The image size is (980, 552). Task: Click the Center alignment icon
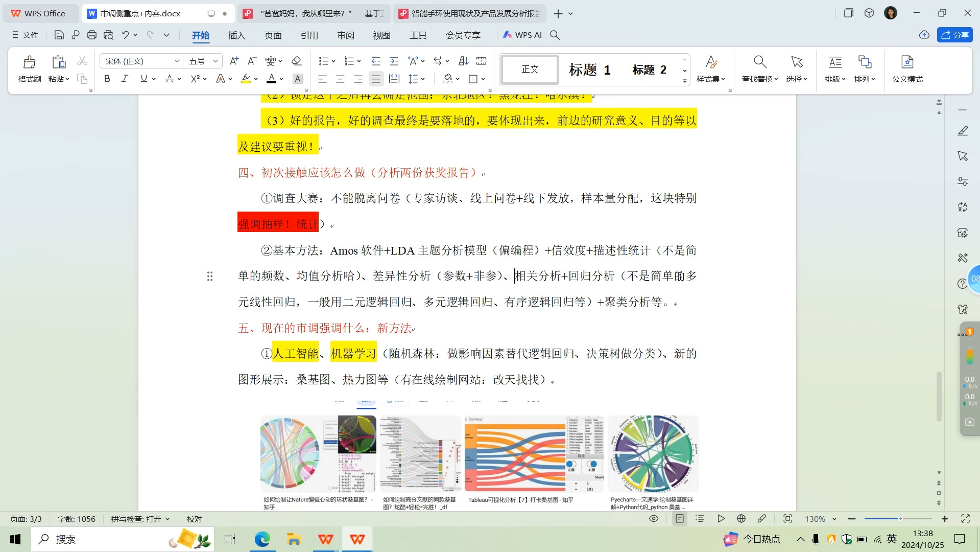click(340, 79)
